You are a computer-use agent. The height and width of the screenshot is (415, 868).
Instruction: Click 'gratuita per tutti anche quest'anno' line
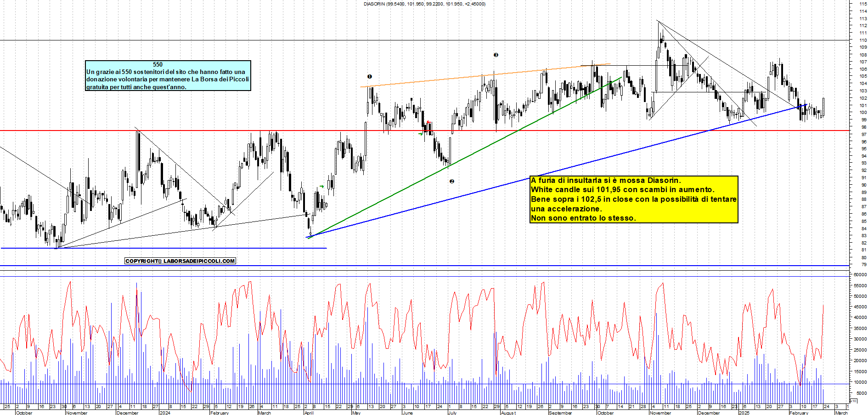tap(136, 87)
